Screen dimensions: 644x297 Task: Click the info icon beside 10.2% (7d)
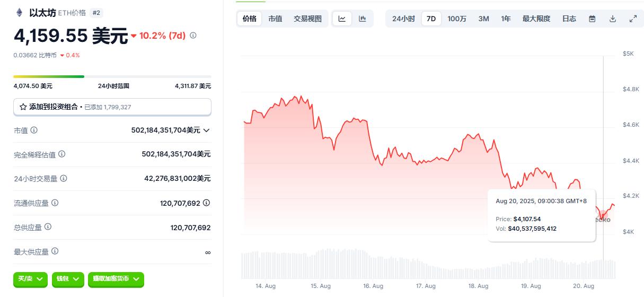(193, 36)
